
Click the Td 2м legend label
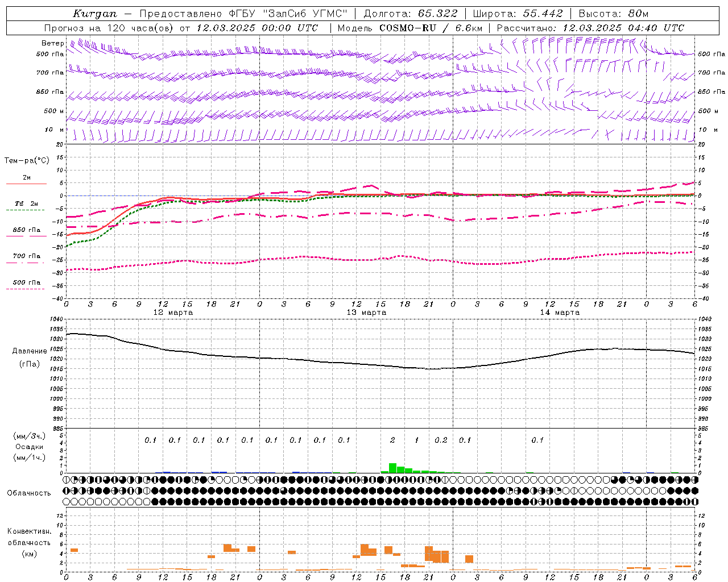tap(26, 203)
